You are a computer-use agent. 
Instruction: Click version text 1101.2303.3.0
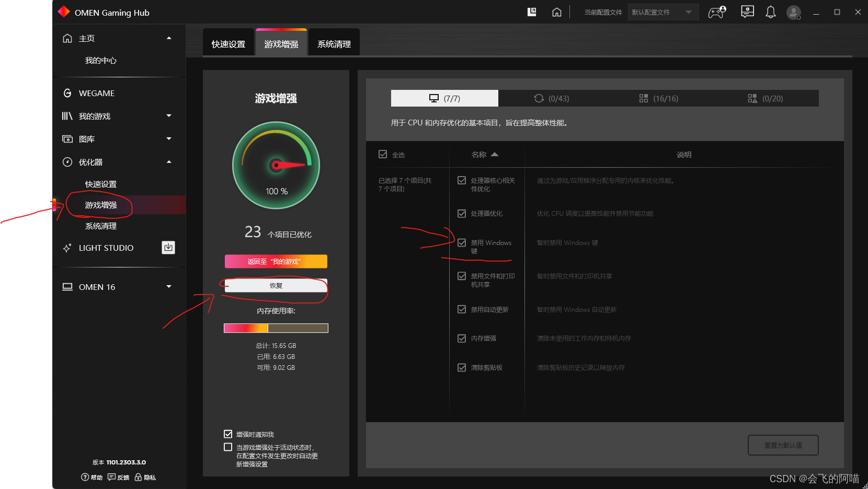coord(126,462)
